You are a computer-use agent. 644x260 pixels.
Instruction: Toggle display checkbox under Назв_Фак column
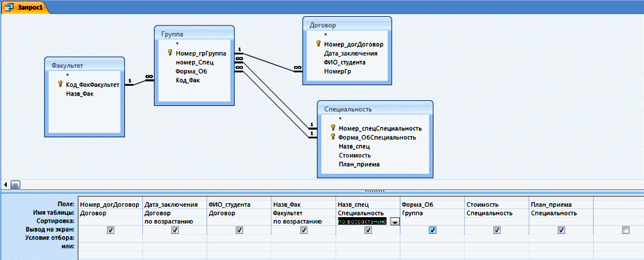pos(303,230)
